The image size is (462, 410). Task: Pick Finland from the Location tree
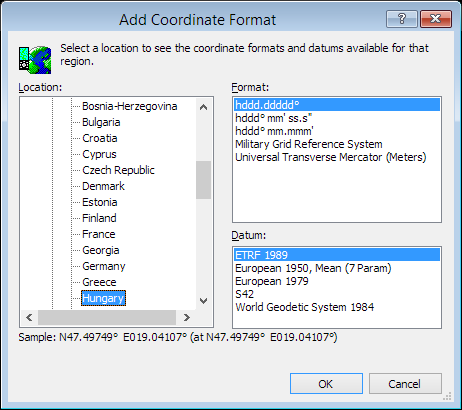99,218
